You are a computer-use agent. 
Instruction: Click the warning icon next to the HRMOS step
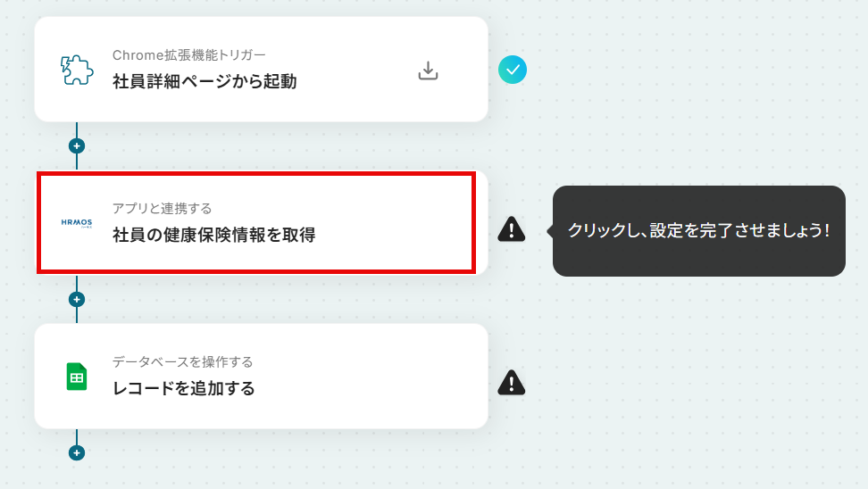pos(512,229)
